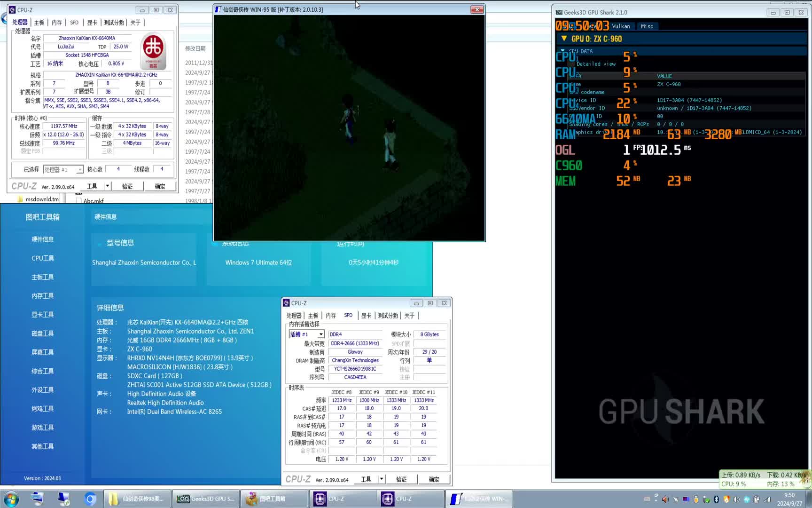Click 验证 button in the SPD CPU-Z window
This screenshot has height=508, width=812.
pos(401,479)
